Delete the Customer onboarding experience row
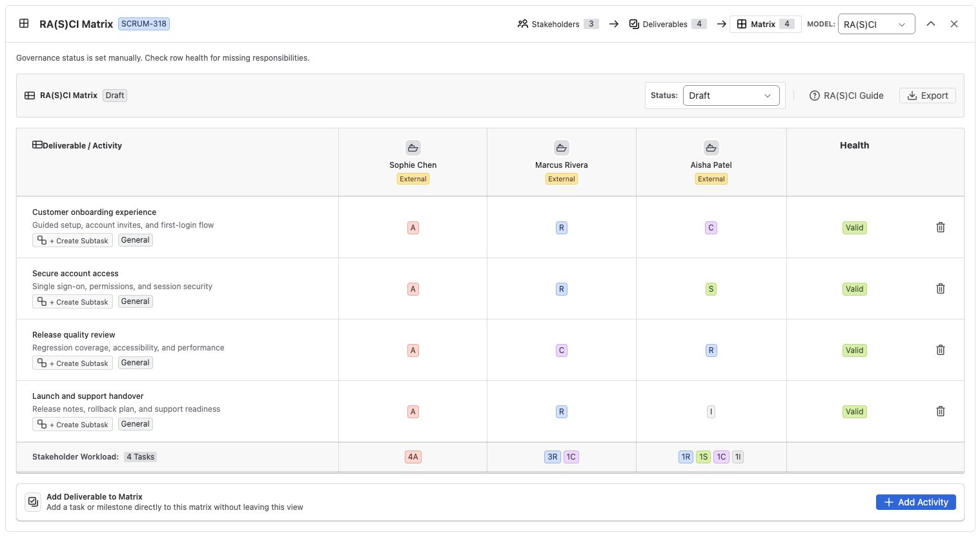 tap(941, 227)
